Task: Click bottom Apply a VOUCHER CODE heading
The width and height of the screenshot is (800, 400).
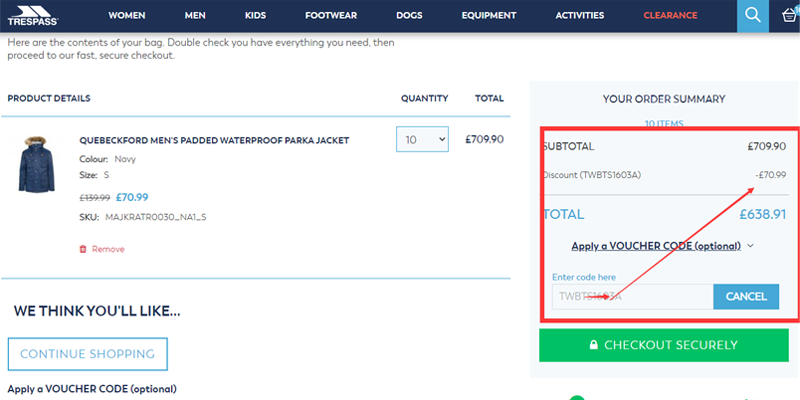Action: pos(92,389)
